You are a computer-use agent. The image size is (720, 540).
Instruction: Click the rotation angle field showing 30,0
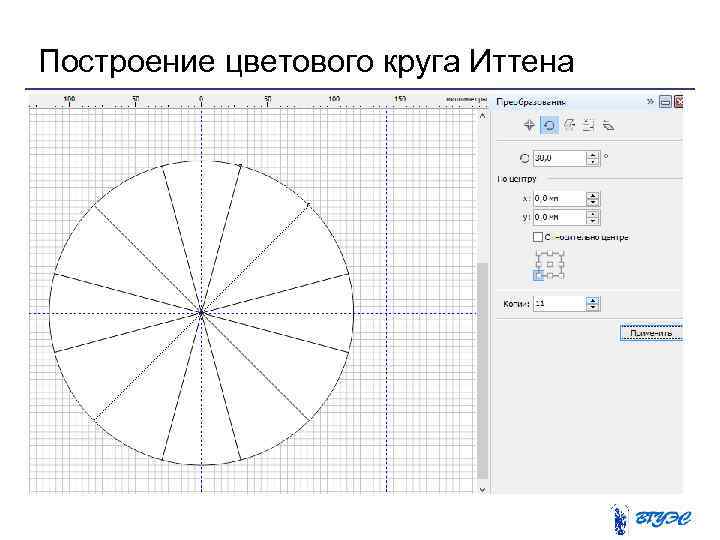point(560,158)
